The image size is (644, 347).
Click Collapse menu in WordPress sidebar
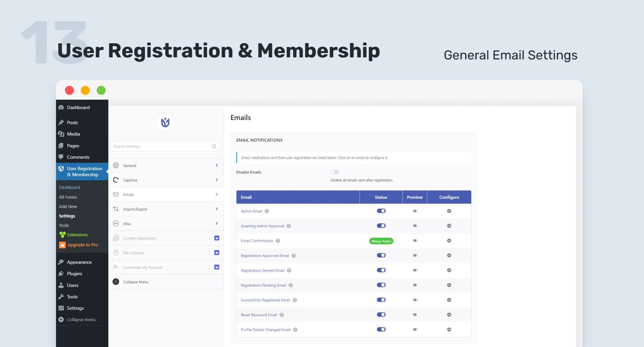(81, 319)
